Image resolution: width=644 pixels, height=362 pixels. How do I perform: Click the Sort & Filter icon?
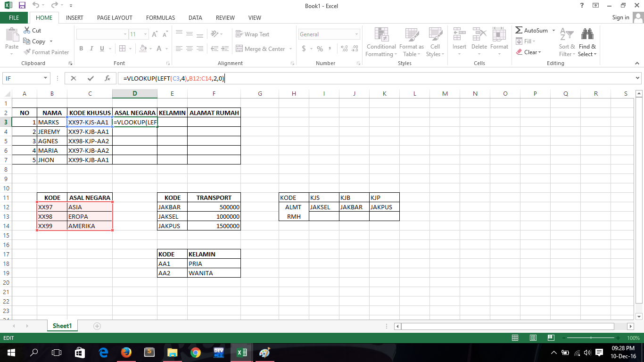point(567,42)
